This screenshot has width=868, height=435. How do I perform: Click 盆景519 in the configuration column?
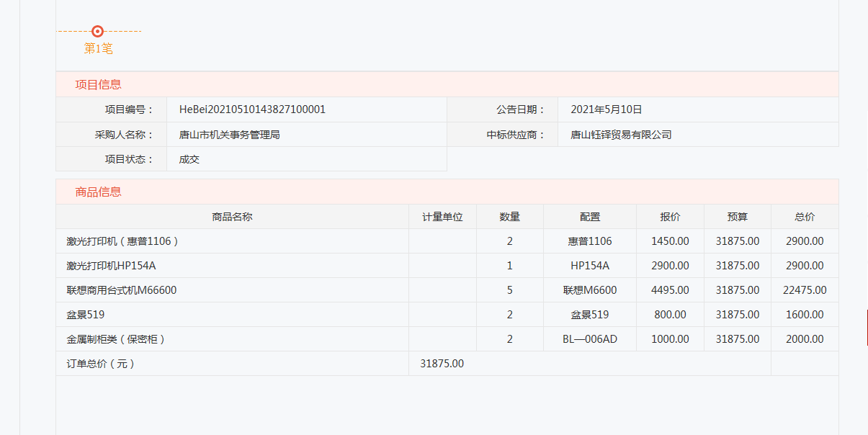click(x=590, y=315)
